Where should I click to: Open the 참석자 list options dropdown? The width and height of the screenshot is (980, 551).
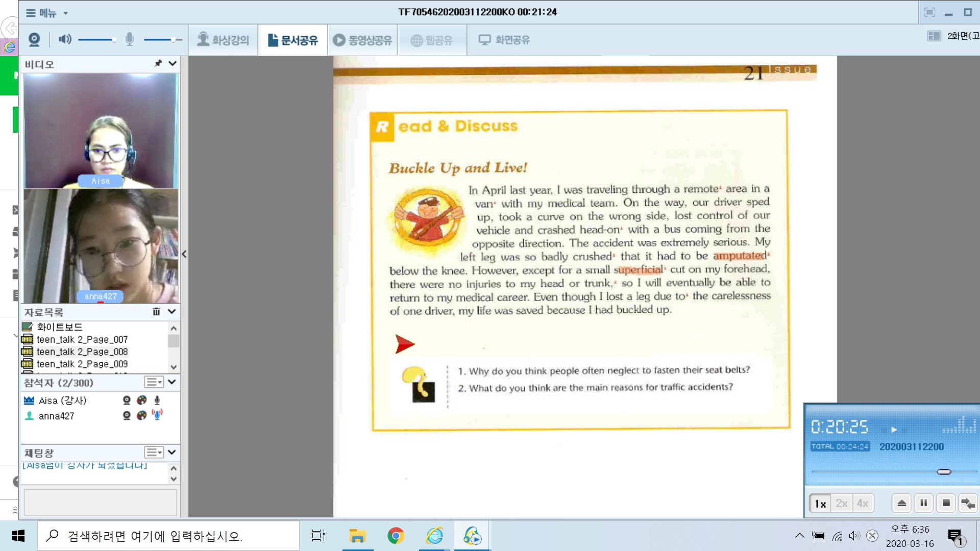click(154, 382)
